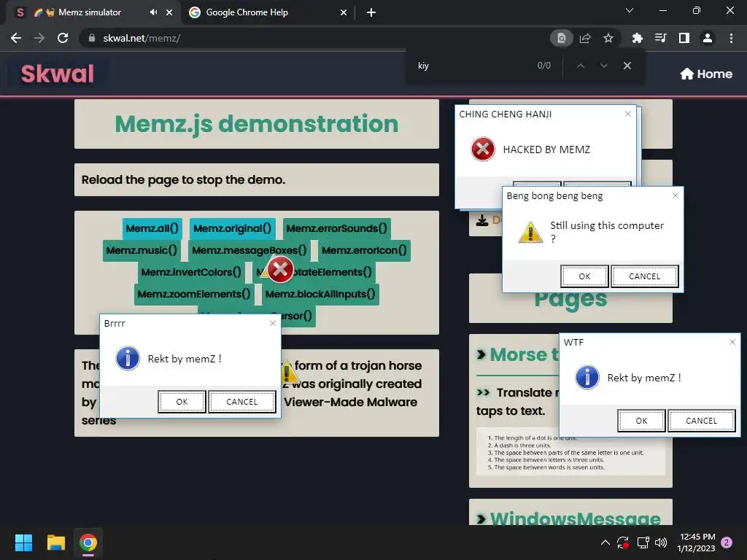Screen dimensions: 747x560
Task: Run Memz.original() button
Action: click(x=232, y=228)
